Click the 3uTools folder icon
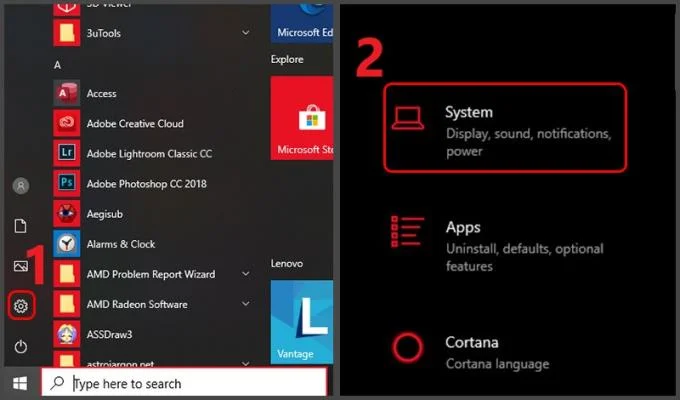Image resolution: width=680 pixels, height=400 pixels. 66,33
